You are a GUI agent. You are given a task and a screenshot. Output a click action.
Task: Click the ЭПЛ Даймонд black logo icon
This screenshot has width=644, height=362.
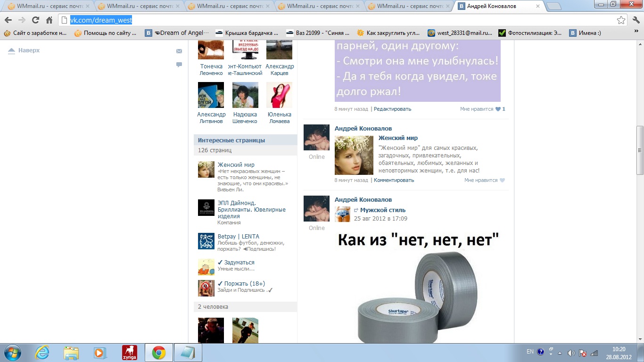(206, 208)
